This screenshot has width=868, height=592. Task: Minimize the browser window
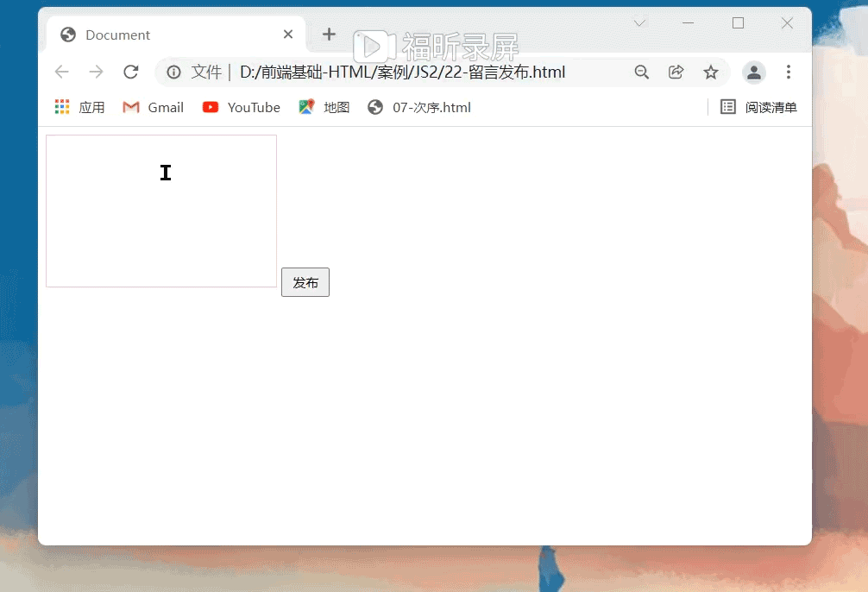point(688,23)
